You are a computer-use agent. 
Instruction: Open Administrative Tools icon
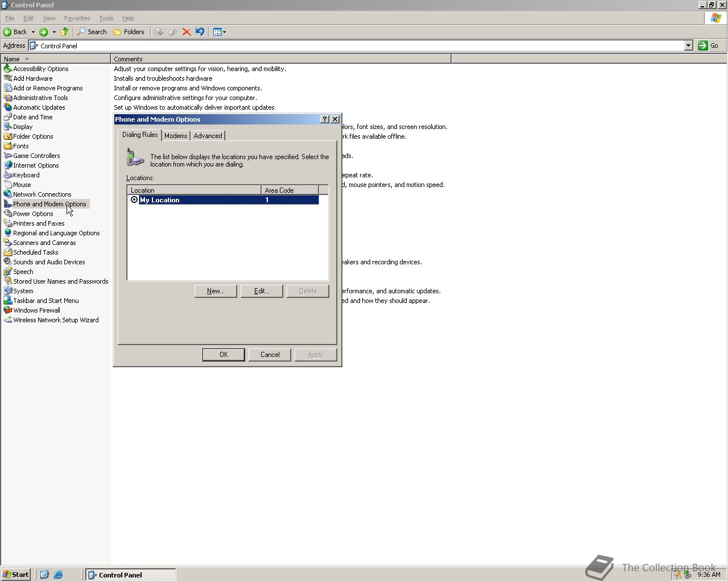(x=7, y=98)
